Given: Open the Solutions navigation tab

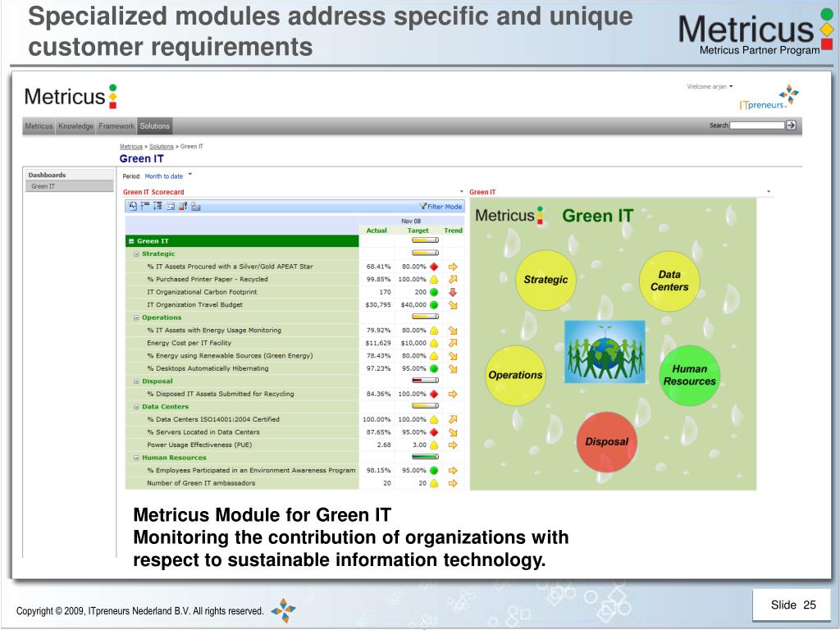Looking at the screenshot, I should pos(155,126).
